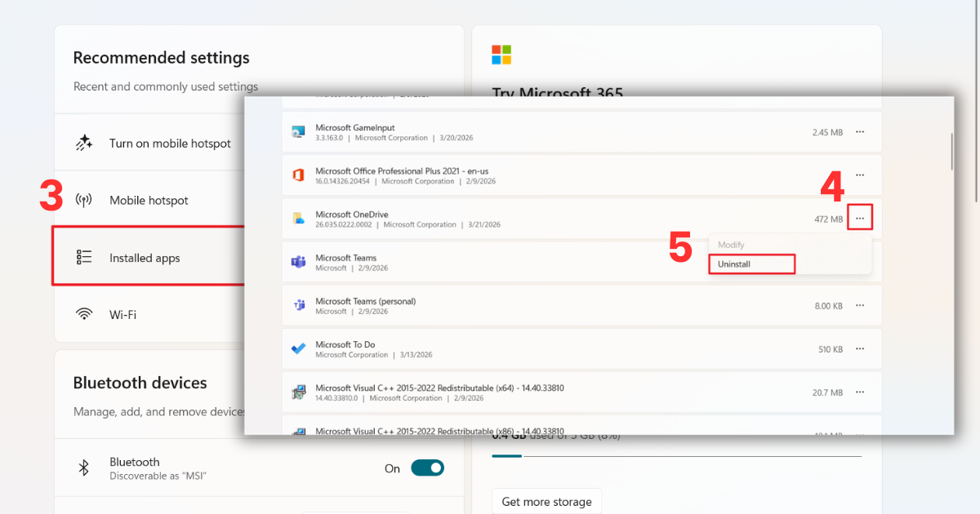Click the 2.45 MB size value
The image size is (980, 514).
[x=827, y=132]
